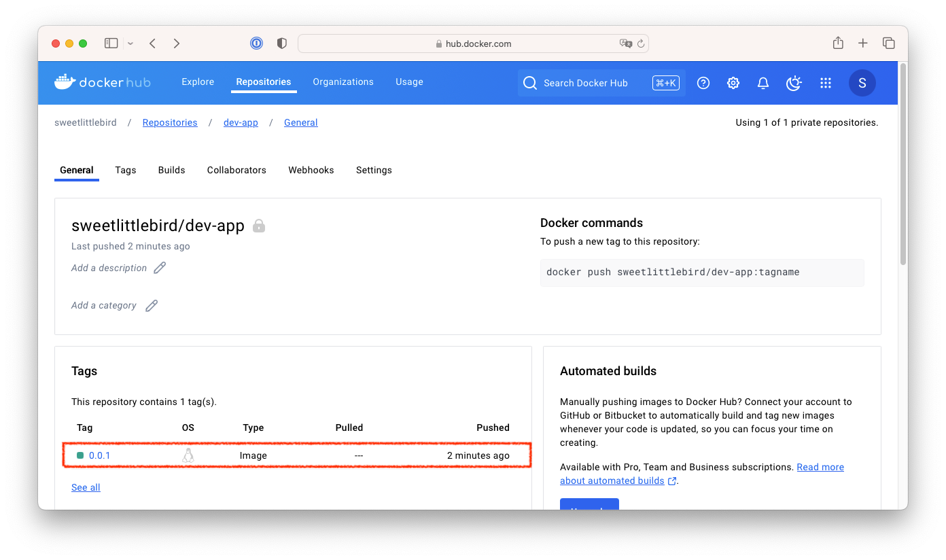Switch to the Tags tab
This screenshot has width=946, height=560.
126,170
